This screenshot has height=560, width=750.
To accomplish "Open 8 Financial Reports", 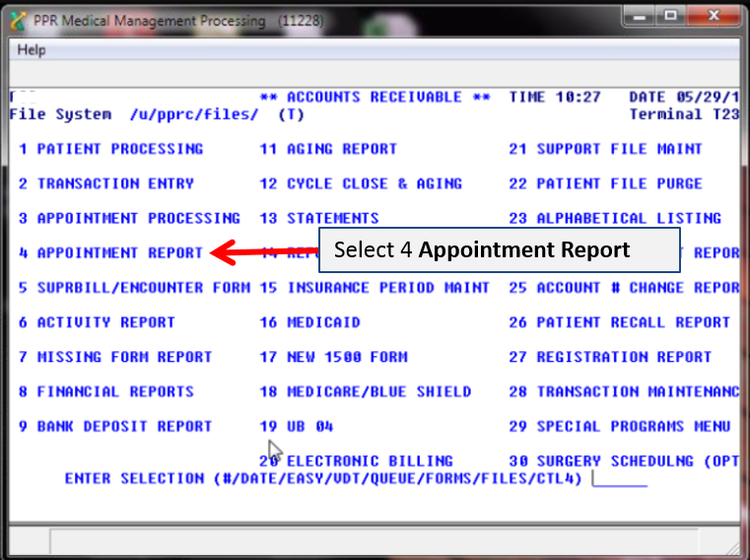I will coord(106,391).
